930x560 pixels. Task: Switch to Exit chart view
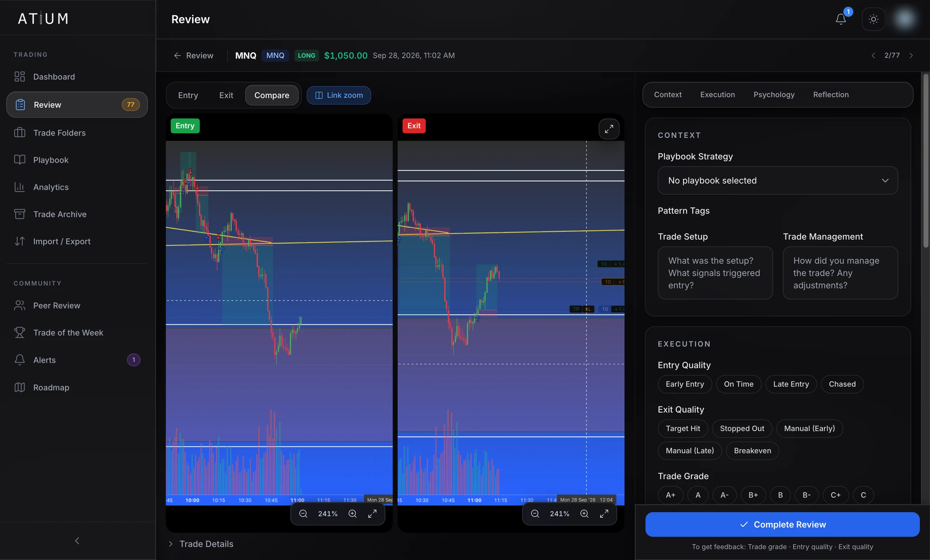pos(226,95)
